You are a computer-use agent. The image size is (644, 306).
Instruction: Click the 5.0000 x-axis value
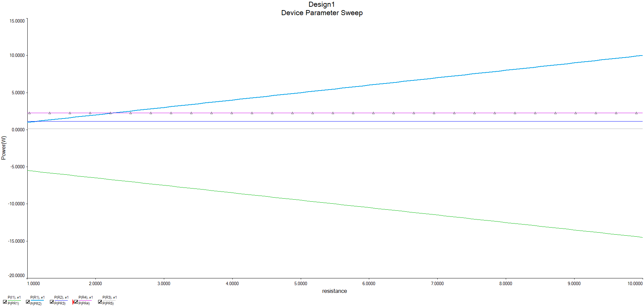[x=301, y=283]
